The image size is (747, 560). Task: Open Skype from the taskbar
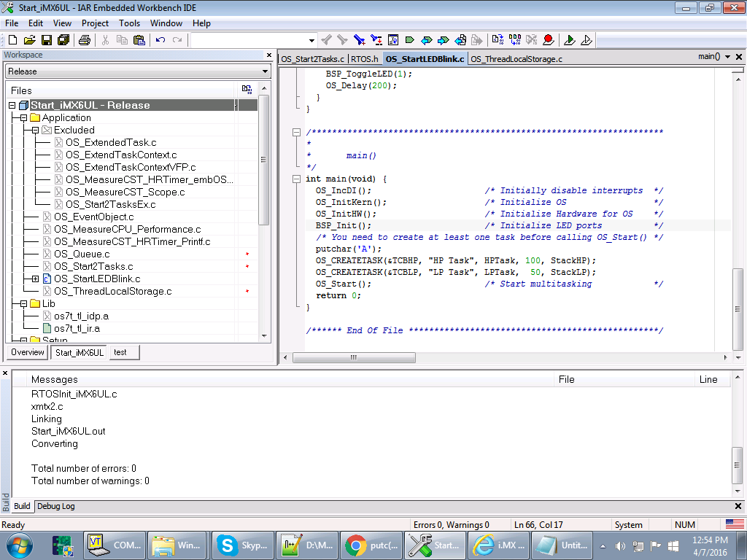[x=242, y=545]
